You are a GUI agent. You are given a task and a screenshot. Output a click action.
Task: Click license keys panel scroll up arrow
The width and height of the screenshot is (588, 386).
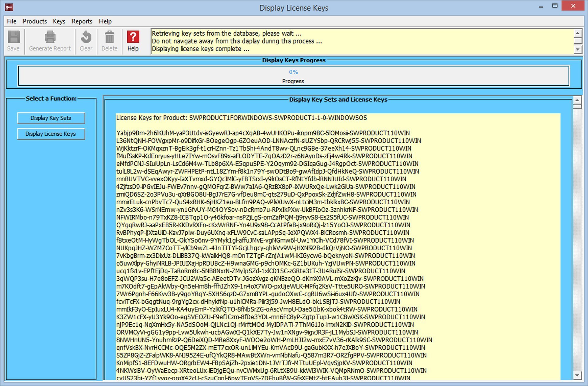(577, 100)
